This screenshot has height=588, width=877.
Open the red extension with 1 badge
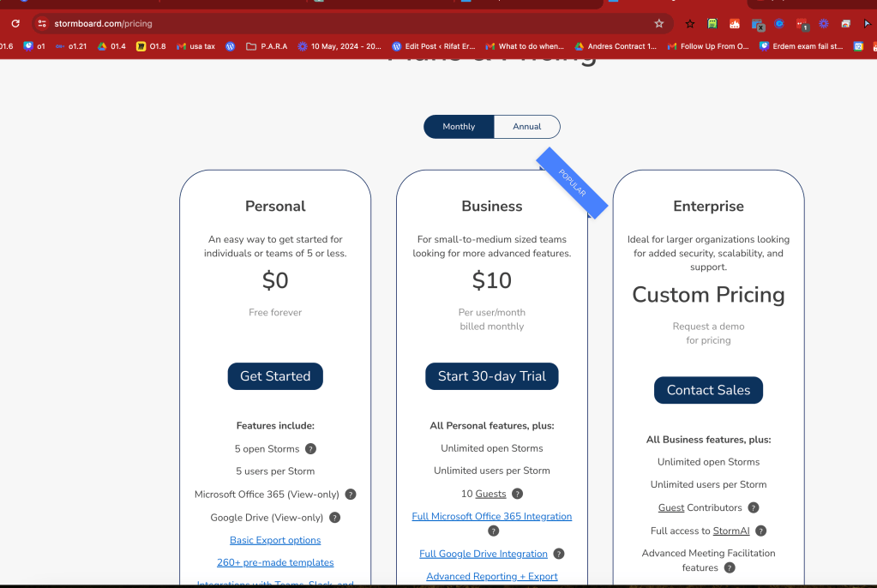[802, 24]
